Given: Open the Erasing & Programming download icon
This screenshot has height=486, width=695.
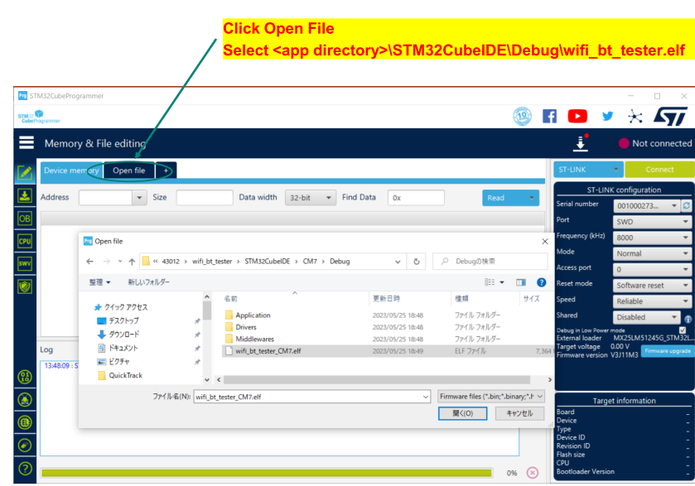Looking at the screenshot, I should coord(25,195).
